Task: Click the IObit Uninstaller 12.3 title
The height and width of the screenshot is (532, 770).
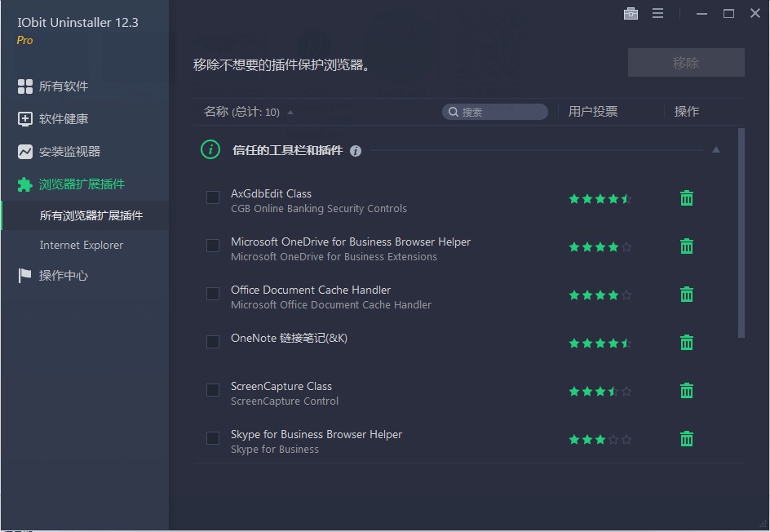Action: [78, 23]
